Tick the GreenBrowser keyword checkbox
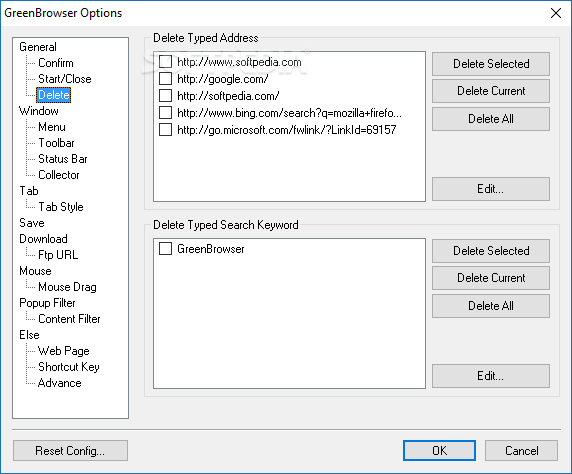This screenshot has width=572, height=474. click(x=165, y=249)
